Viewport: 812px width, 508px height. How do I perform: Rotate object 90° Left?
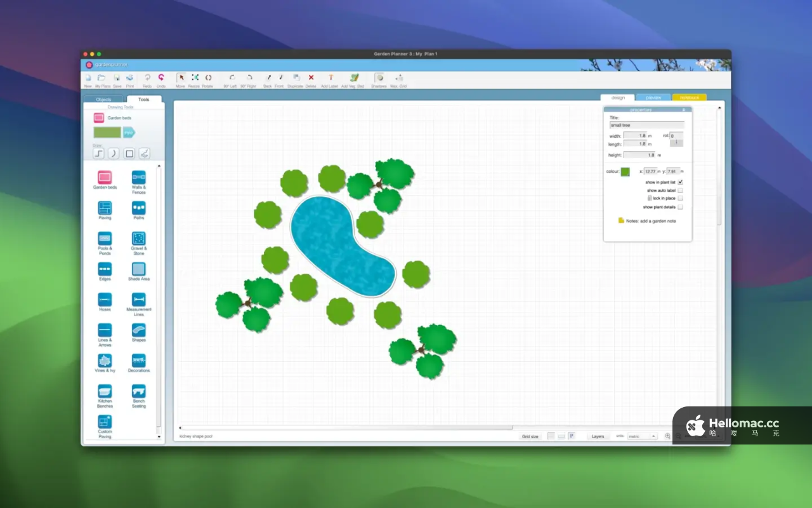point(232,78)
